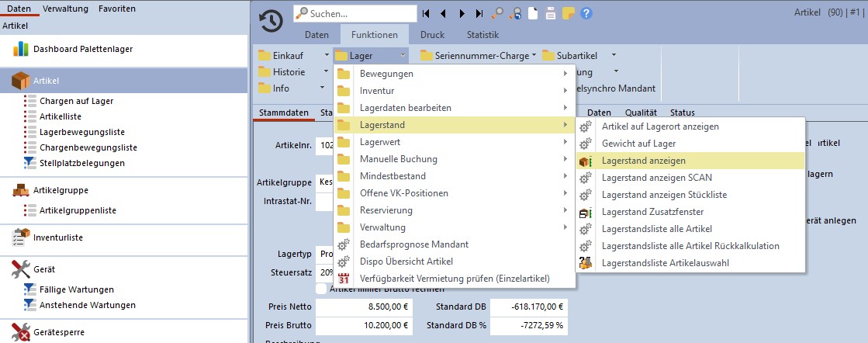Screen dimensions: 868x343
Task: Select Artikel auf Lagerort anzeigen
Action: point(690,126)
